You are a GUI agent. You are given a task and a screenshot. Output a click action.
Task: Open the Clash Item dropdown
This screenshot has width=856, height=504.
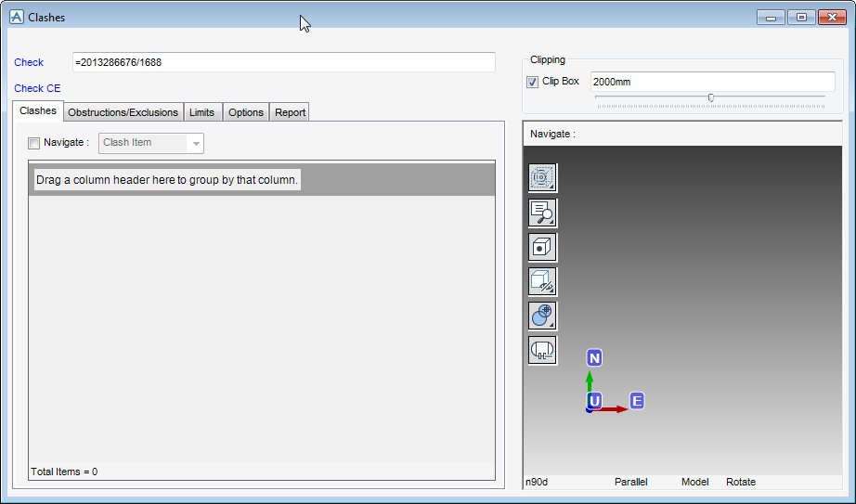[151, 143]
